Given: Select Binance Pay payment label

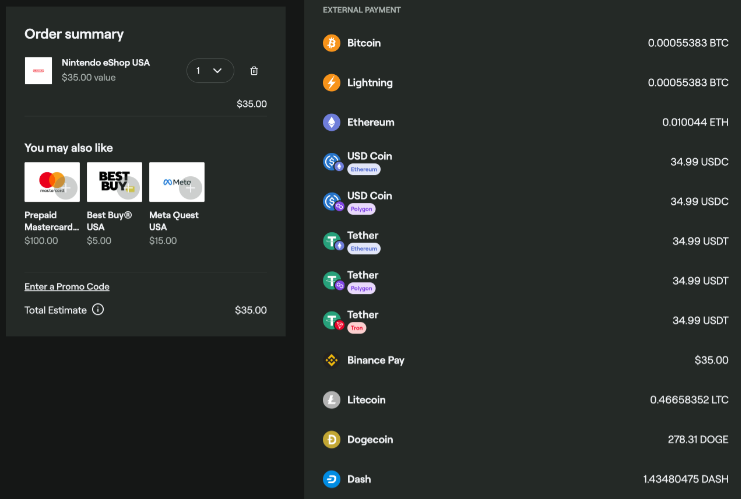Looking at the screenshot, I should click(376, 361).
